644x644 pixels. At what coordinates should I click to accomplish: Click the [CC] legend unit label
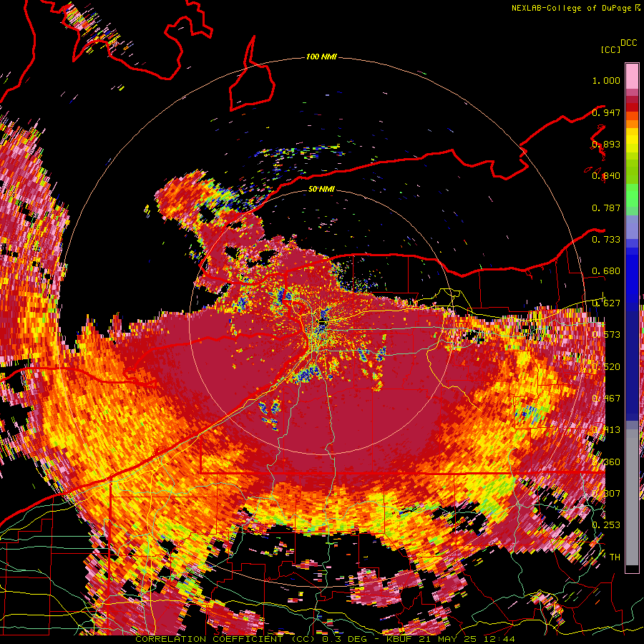click(x=611, y=49)
